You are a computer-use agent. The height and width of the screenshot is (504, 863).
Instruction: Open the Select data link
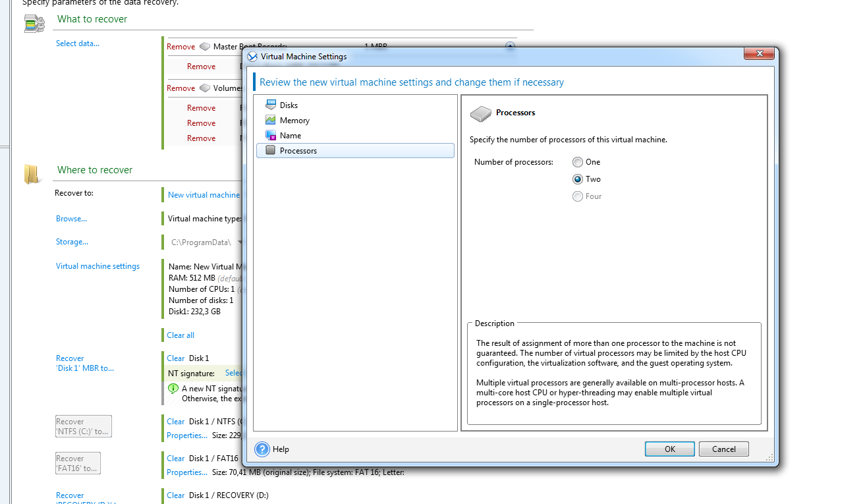[78, 43]
